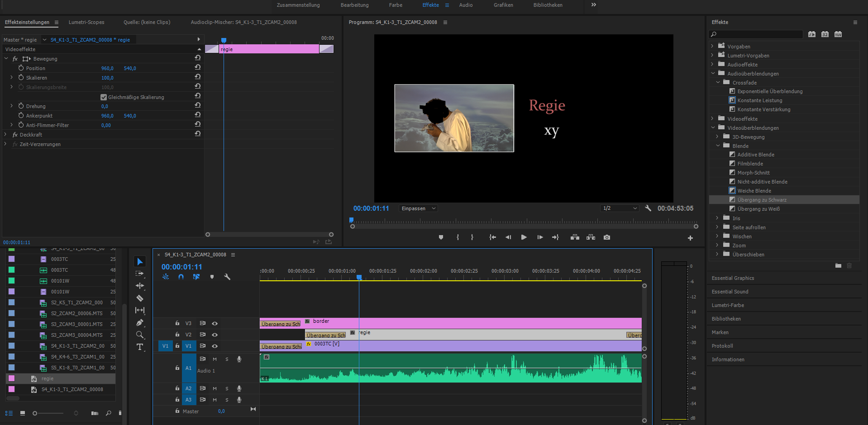
Task: Play the program monitor
Action: click(x=524, y=237)
